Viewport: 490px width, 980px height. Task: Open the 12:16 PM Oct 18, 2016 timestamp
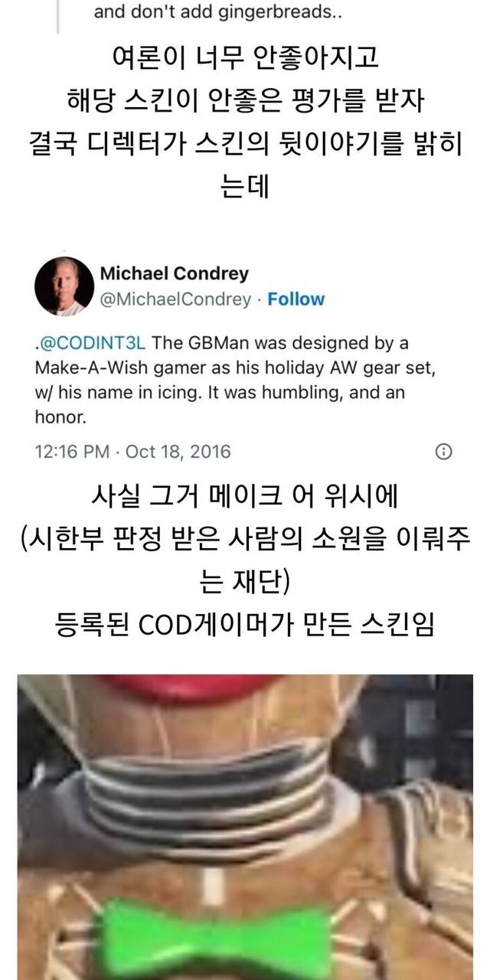pos(132,451)
